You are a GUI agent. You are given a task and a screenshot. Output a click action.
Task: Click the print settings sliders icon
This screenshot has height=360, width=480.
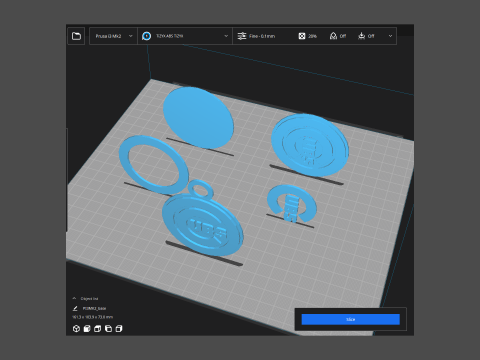(x=242, y=36)
